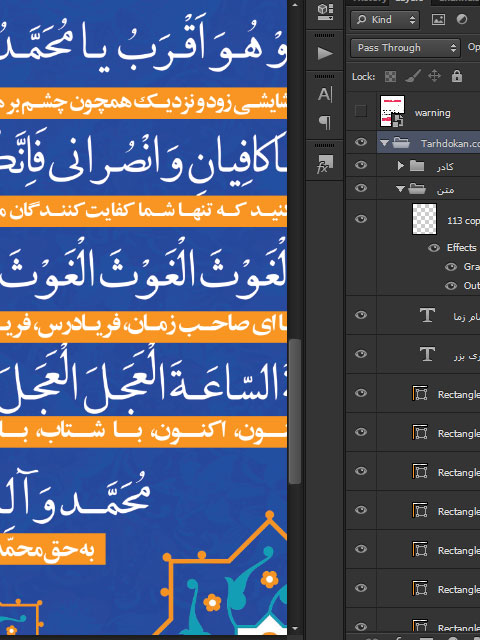Click the canvas vertical scrollbar thumb
The width and height of the screenshot is (480, 640).
click(x=295, y=411)
